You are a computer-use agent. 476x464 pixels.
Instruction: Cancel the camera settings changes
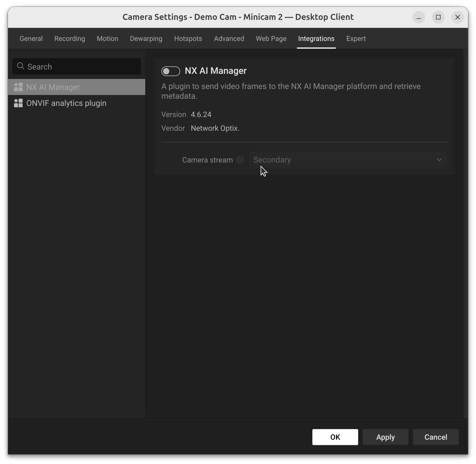tap(436, 437)
